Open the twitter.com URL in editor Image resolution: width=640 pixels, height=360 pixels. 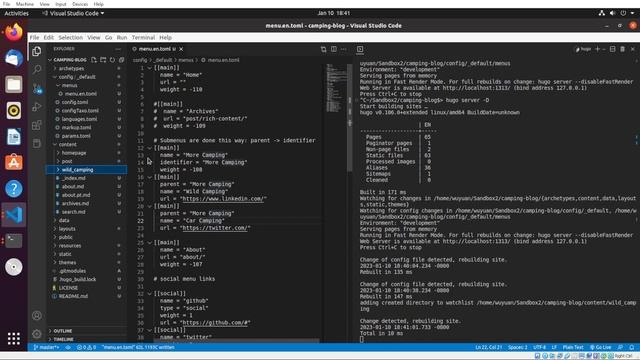[215, 228]
